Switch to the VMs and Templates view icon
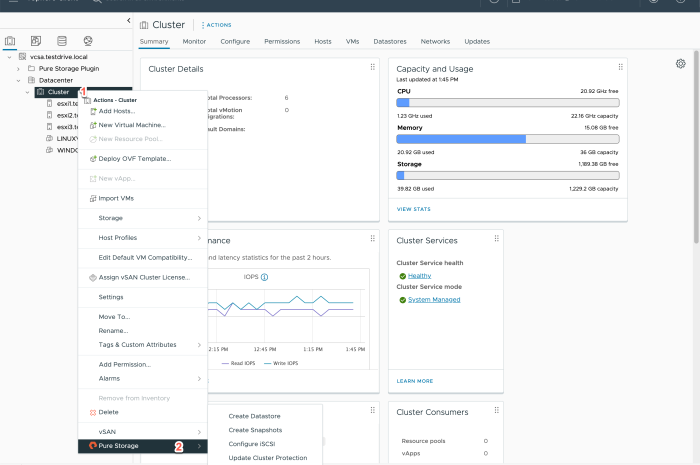This screenshot has width=700, height=465. tap(36, 41)
